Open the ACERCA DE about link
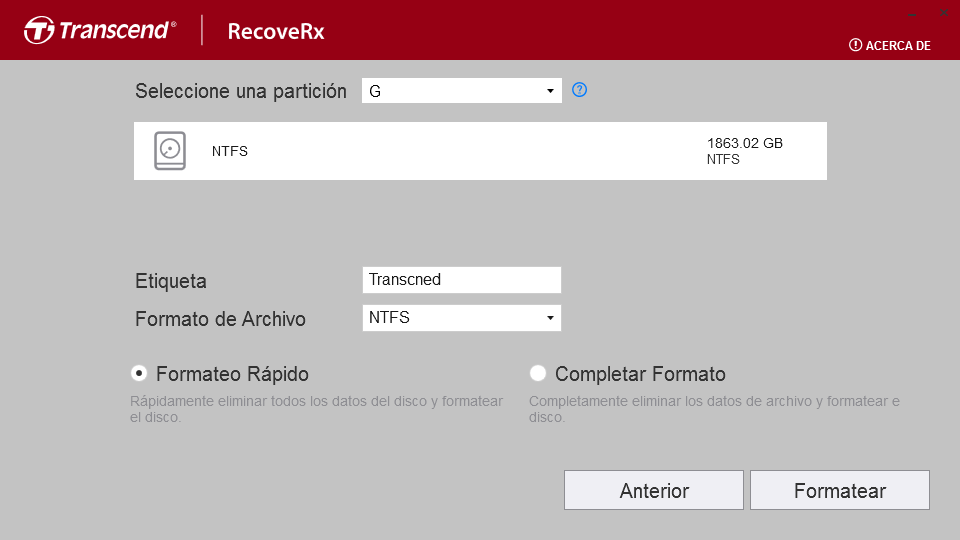This screenshot has width=960, height=540. tap(890, 45)
